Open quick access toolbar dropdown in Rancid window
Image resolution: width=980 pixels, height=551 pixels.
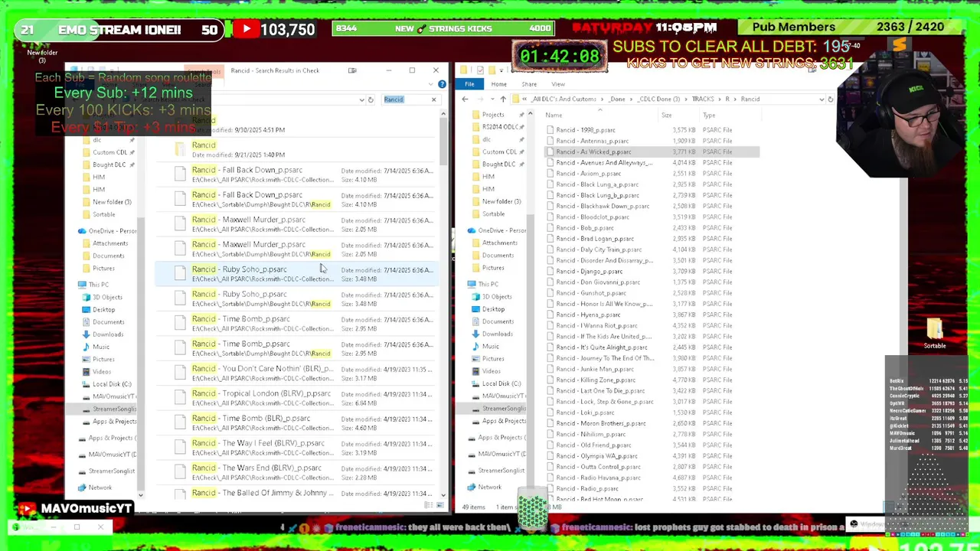pyautogui.click(x=501, y=70)
